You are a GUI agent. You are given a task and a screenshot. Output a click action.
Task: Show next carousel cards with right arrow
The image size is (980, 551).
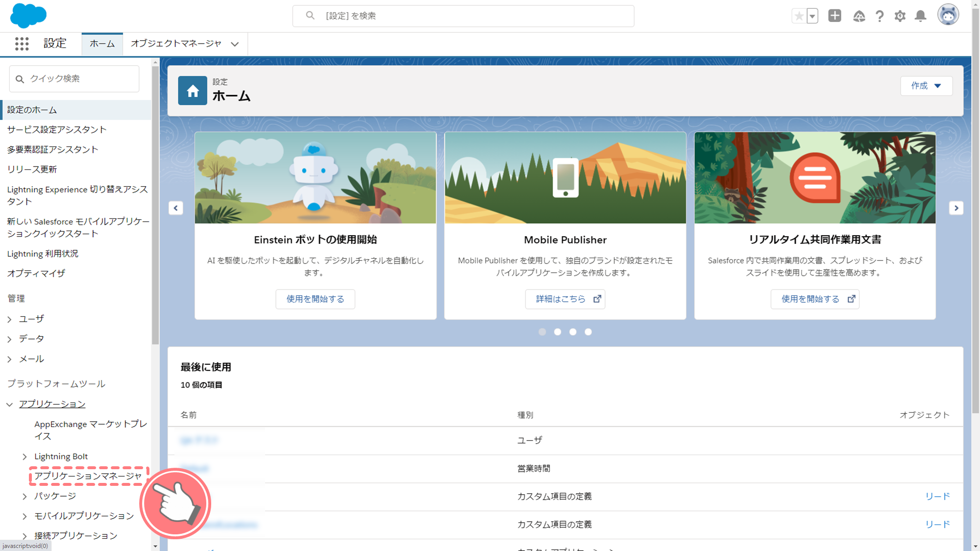(956, 208)
